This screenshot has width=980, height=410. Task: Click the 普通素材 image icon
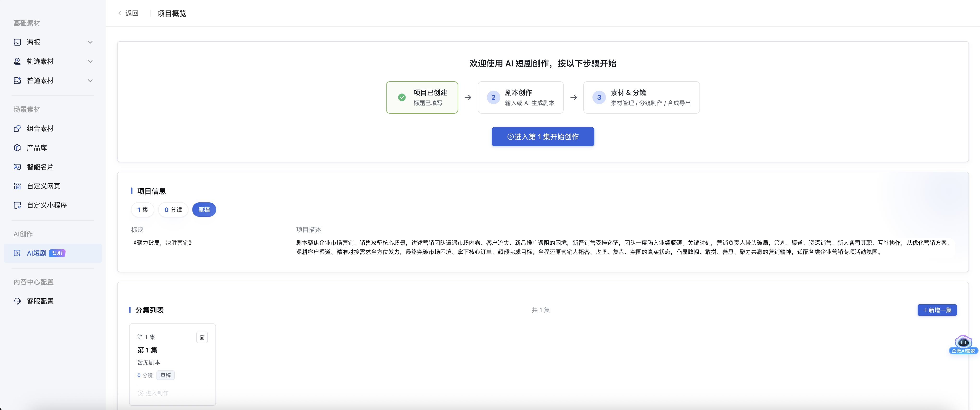coord(17,81)
